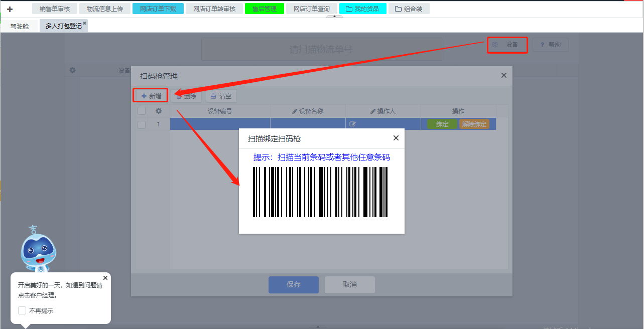This screenshot has width=644, height=329.
Task: Open the 物流信息上传 tab
Action: [105, 9]
